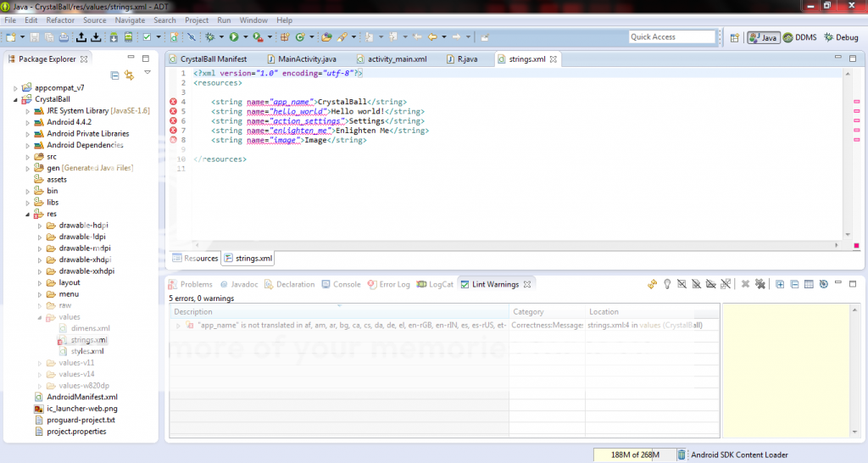Open AndroidManifest.xml in Package Explorer

point(81,396)
